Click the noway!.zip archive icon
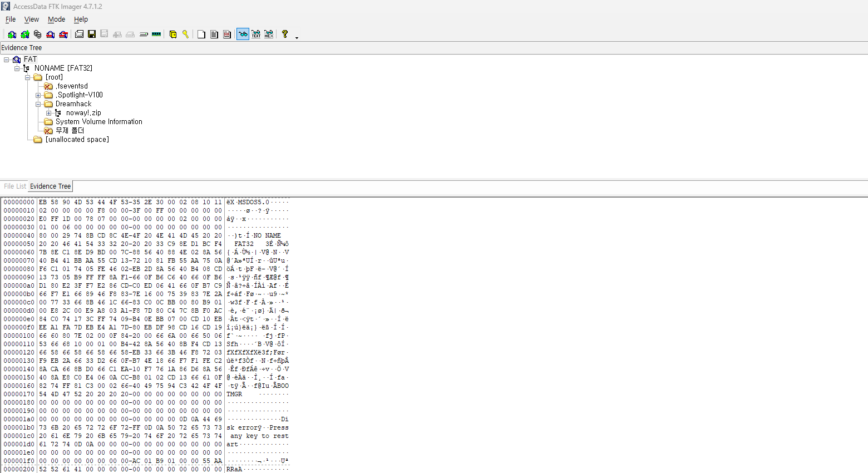The image size is (868, 473). 58,113
